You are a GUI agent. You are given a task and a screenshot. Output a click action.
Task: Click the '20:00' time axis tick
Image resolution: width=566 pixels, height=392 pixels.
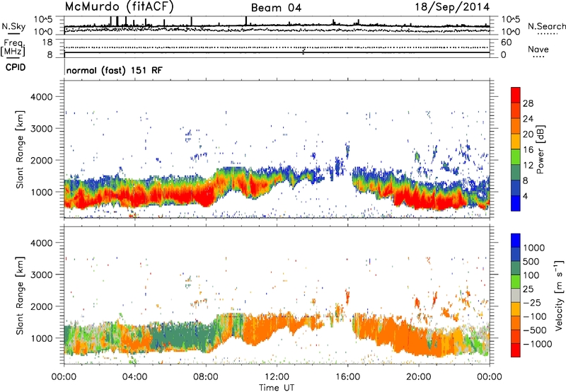[x=419, y=377]
